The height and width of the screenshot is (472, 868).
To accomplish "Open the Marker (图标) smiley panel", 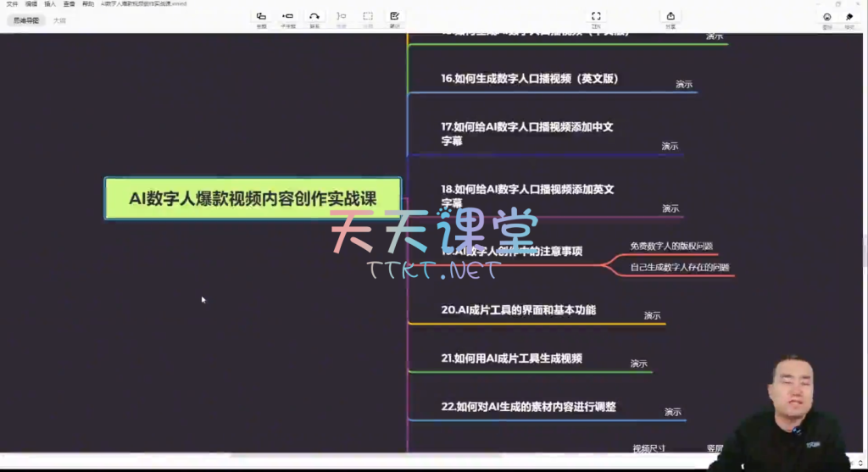I will pos(827,18).
